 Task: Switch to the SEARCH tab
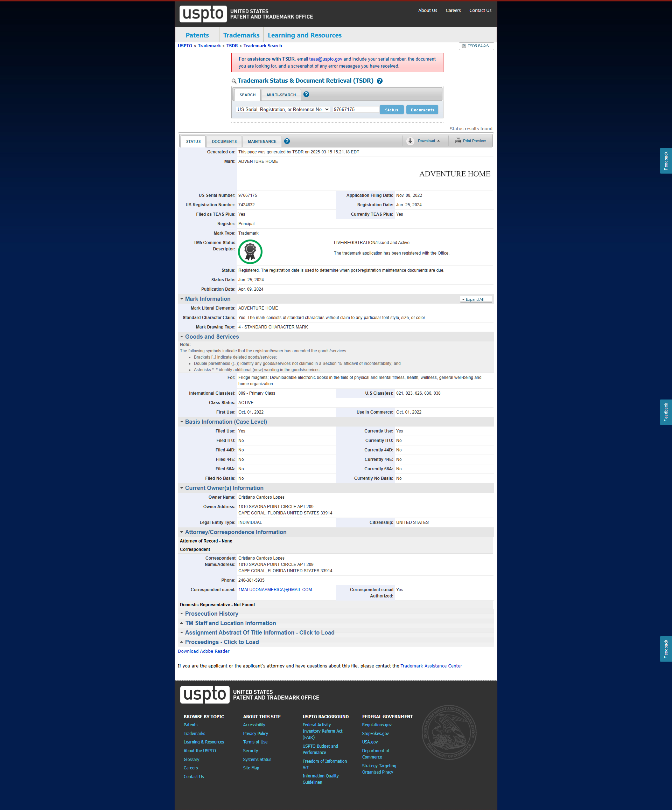pos(247,95)
